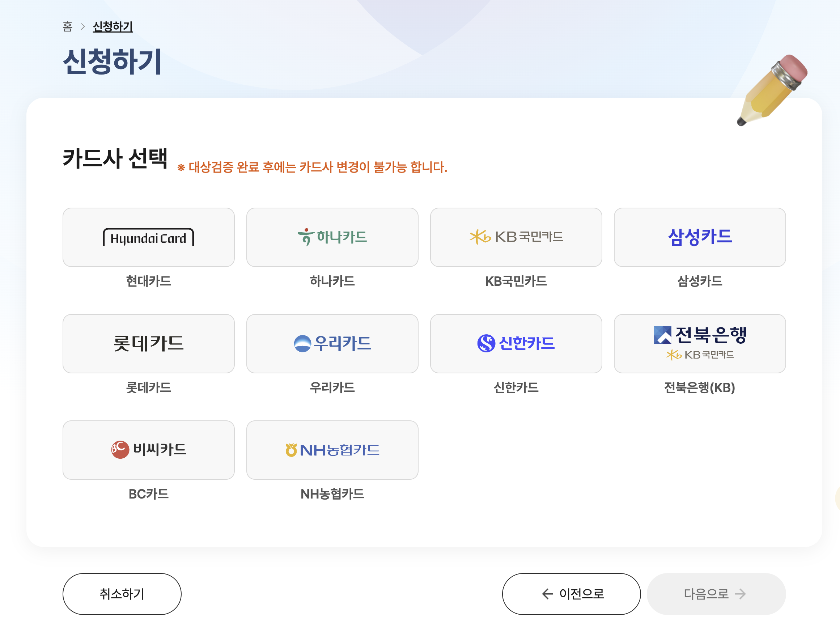Select the Woori Card logo tile
This screenshot has width=840, height=636.
(332, 344)
